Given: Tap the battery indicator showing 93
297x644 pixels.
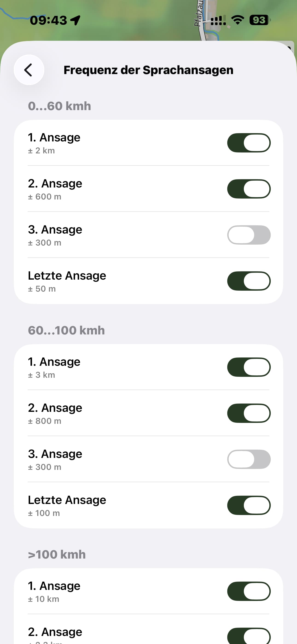Looking at the screenshot, I should [259, 20].
